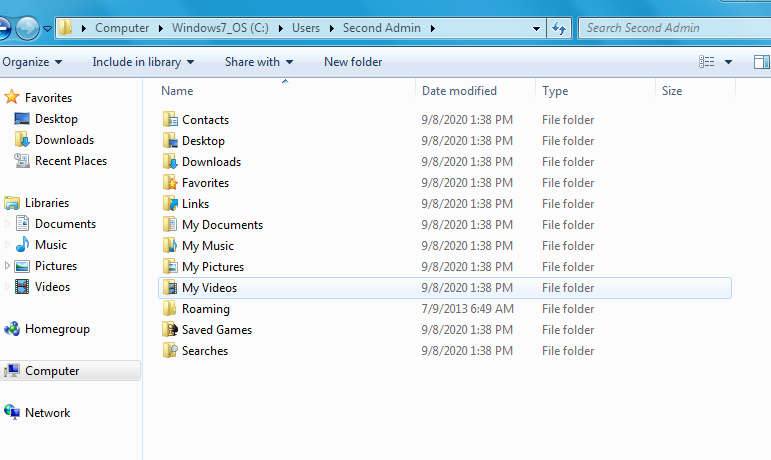Image resolution: width=771 pixels, height=460 pixels.
Task: Select the Roaming folder icon
Action: [x=170, y=309]
